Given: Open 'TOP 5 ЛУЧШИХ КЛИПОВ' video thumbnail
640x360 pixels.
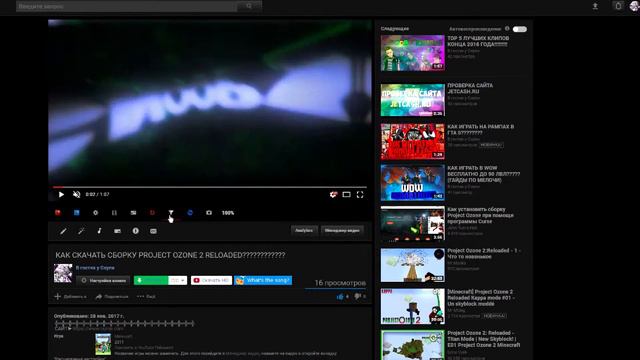Looking at the screenshot, I should [x=413, y=53].
